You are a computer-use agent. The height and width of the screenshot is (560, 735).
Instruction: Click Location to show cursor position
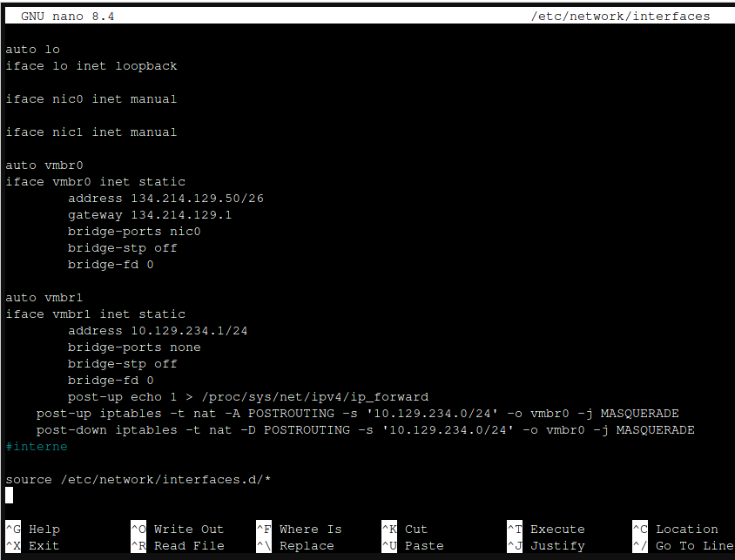pyautogui.click(x=687, y=529)
